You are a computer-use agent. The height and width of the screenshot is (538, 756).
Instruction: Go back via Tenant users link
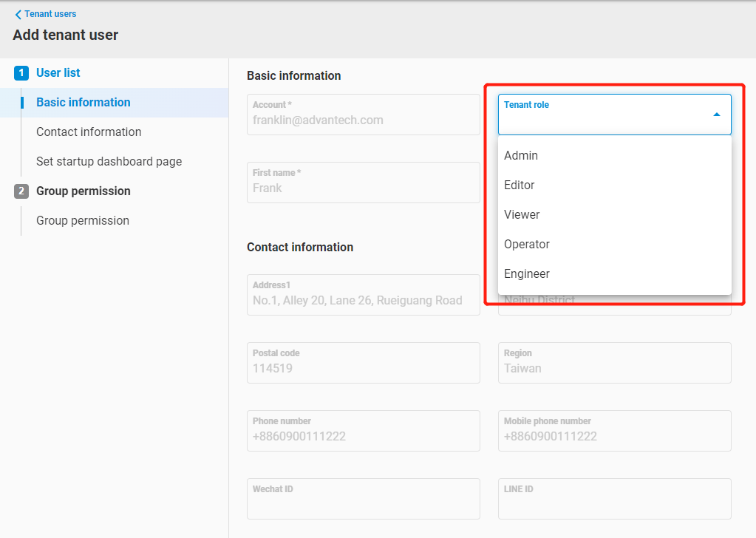50,14
